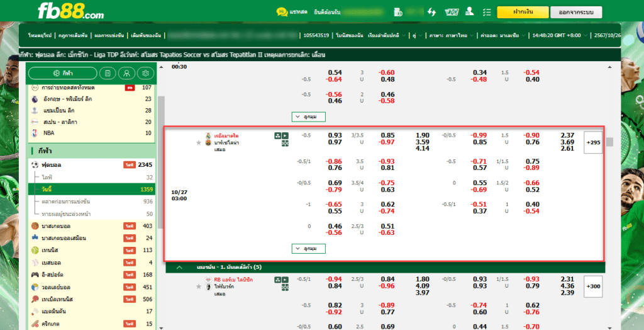This screenshot has height=330, width=644.
Task: Open การถ่ายทอดสดทั้งหมด live broadcasts row
Action: point(91,88)
